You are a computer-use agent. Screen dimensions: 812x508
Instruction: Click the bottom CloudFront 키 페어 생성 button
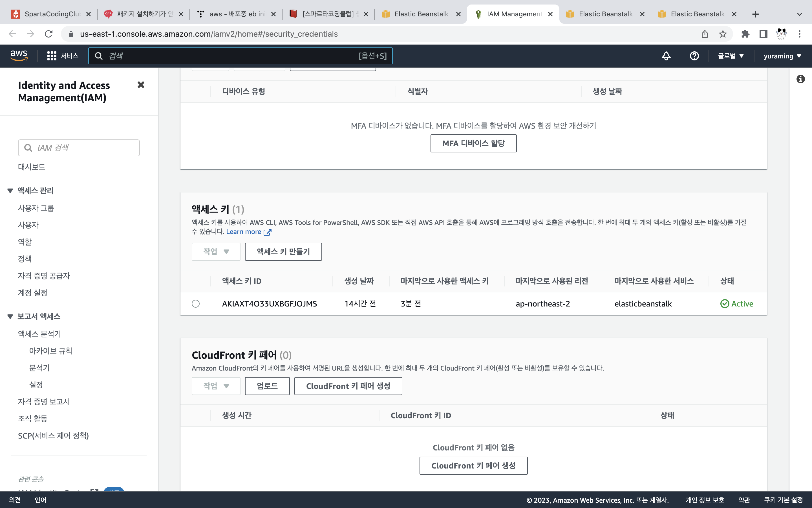473,466
